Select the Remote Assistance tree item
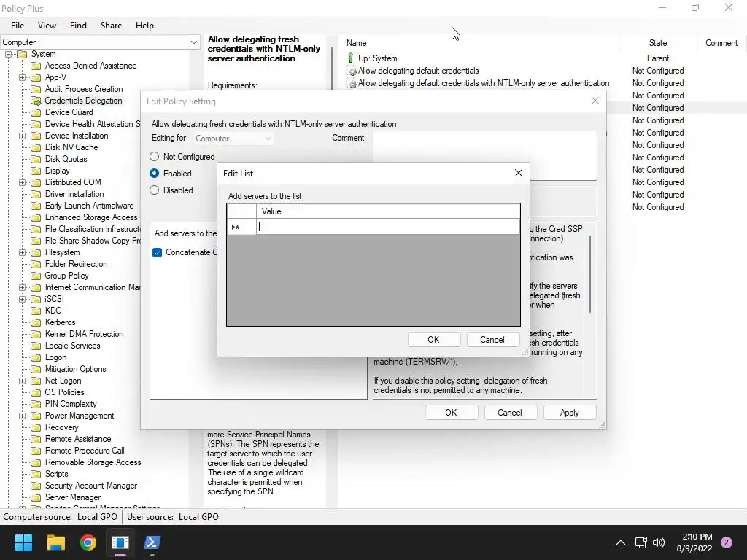 [78, 439]
